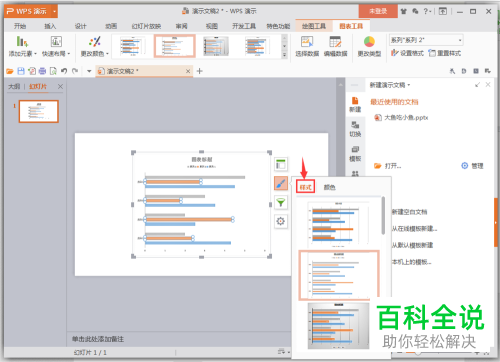
Task: Click 从默认模板新建 in task pane
Action: point(412,245)
